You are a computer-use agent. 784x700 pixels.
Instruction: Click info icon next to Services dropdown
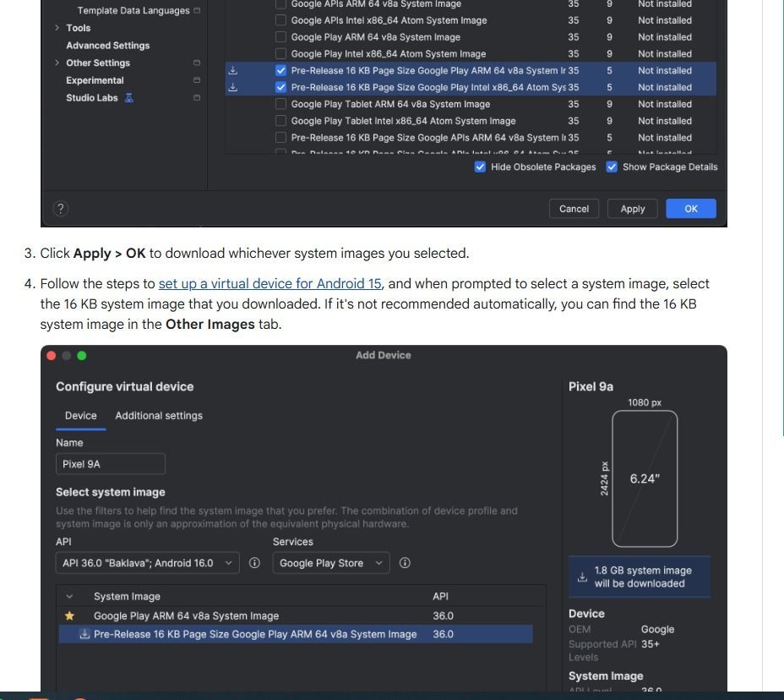[x=405, y=563]
